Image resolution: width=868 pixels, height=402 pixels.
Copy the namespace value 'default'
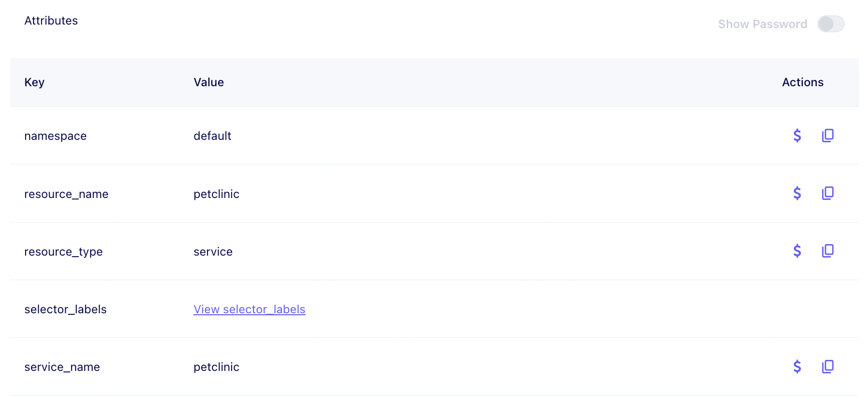(x=828, y=135)
